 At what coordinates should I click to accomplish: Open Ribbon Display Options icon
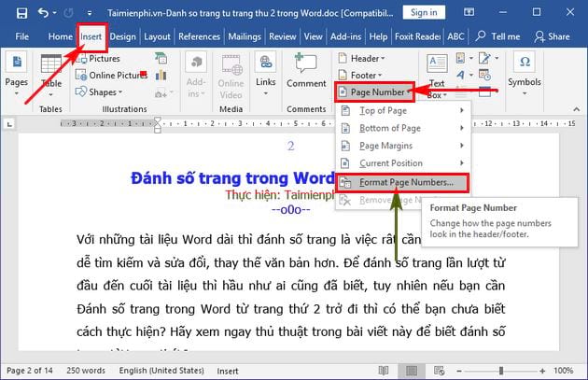pyautogui.click(x=469, y=12)
